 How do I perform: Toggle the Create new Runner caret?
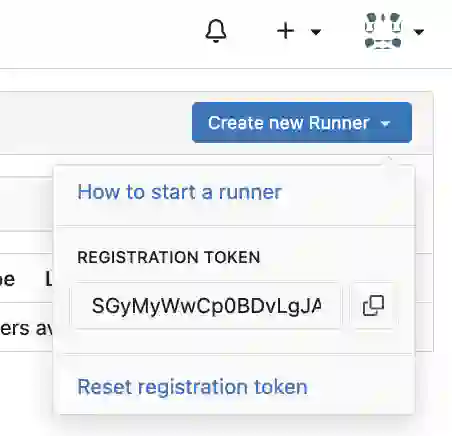(x=385, y=124)
